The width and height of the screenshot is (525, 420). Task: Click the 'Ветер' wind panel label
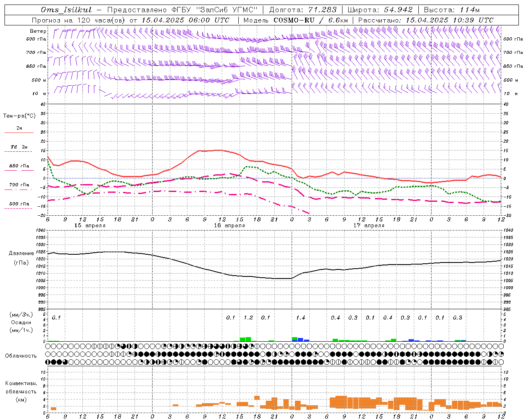[38, 31]
